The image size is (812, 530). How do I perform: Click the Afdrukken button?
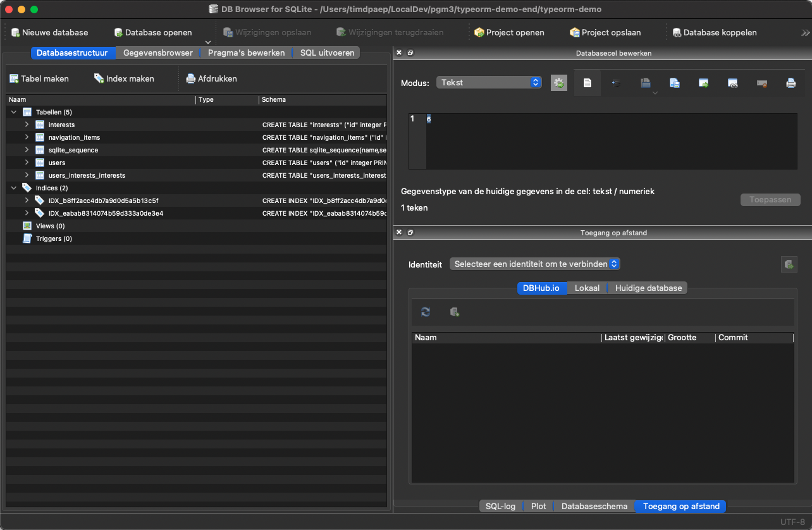point(211,79)
